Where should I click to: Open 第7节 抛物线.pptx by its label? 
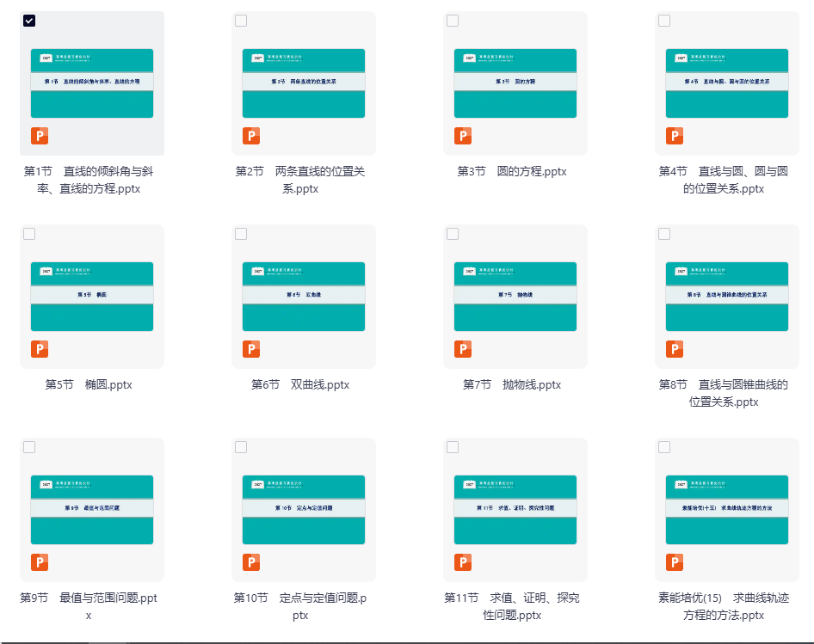(512, 384)
